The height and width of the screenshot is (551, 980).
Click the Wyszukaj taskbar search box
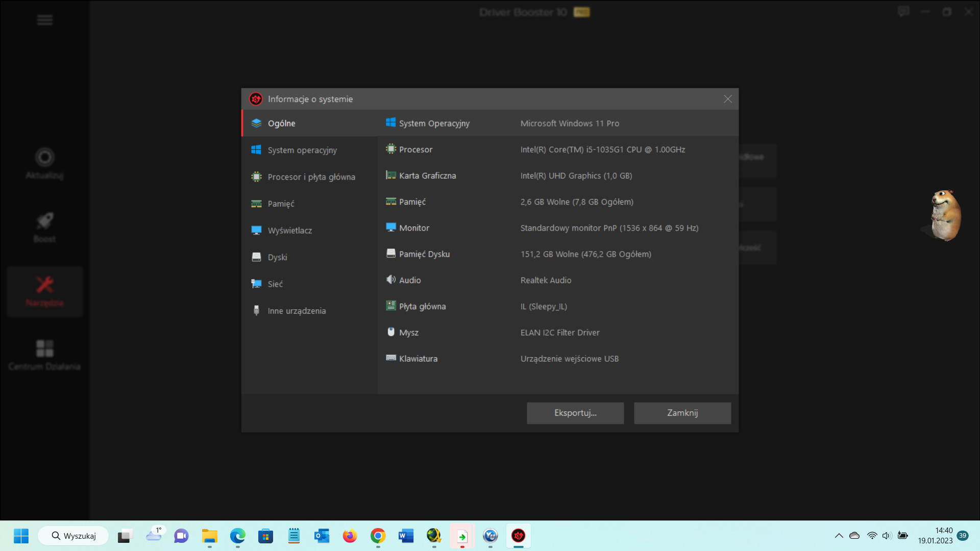73,536
